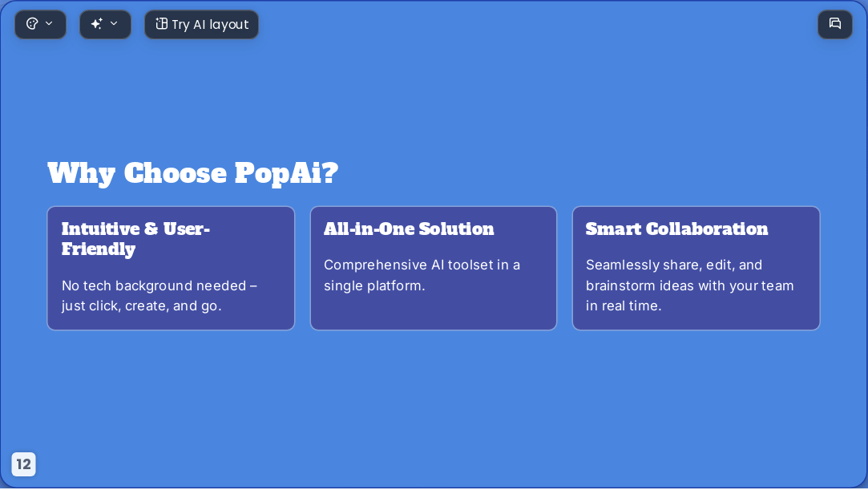
Task: Click the AI sparkle icon
Action: tap(97, 24)
